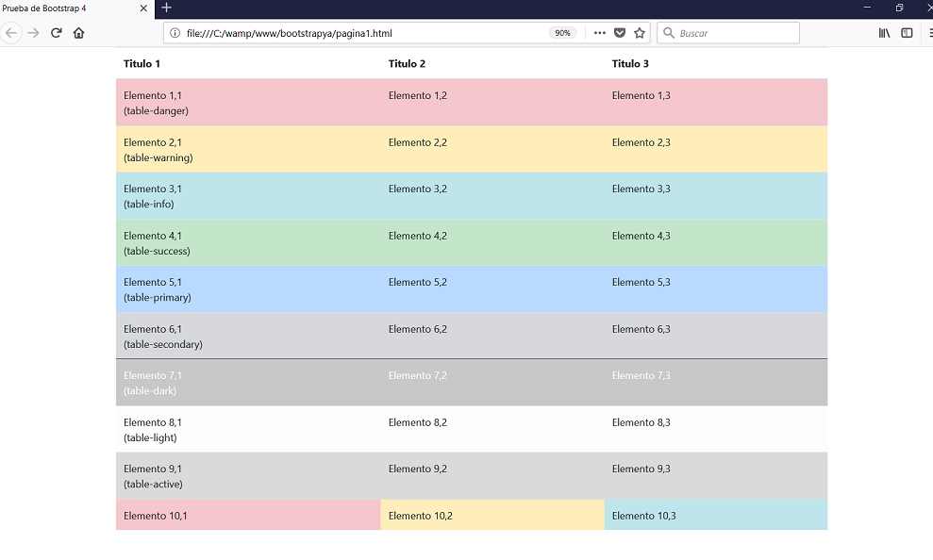Select Elemento 4,1 table-success cell
933x560 pixels.
point(248,242)
